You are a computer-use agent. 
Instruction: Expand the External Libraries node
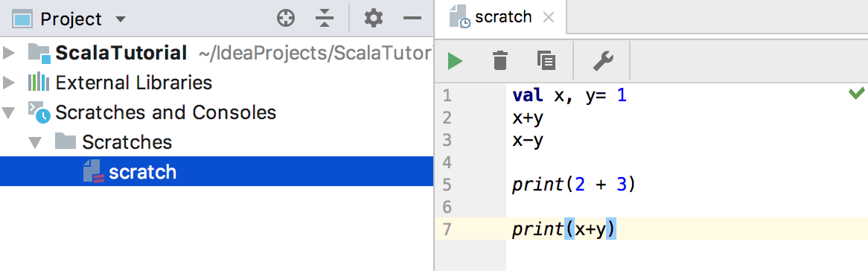[9, 83]
